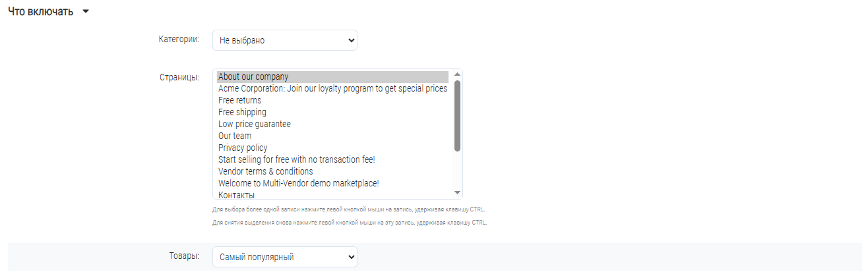Select the 'Контакты' page in list
Image resolution: width=868 pixels, height=274 pixels.
[332, 194]
